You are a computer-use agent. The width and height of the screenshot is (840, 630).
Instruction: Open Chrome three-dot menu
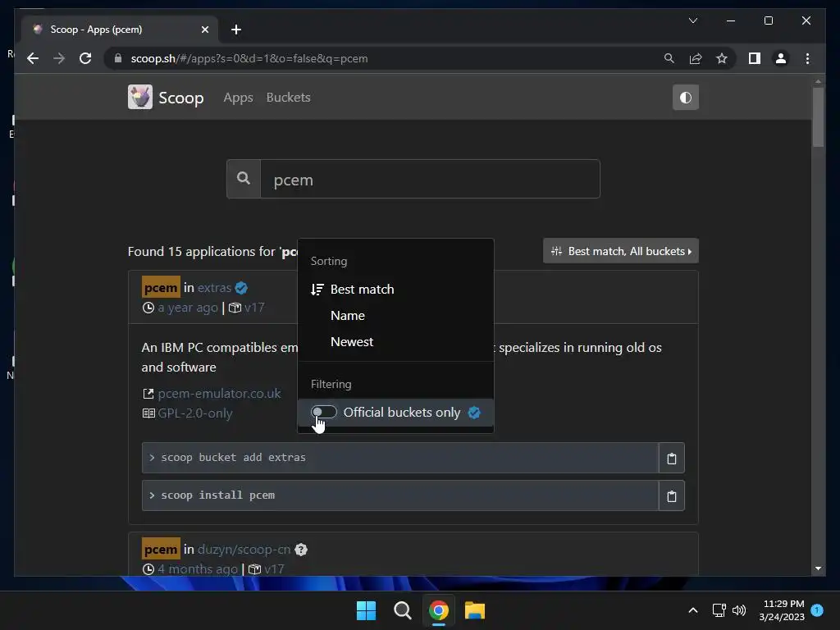(807, 58)
